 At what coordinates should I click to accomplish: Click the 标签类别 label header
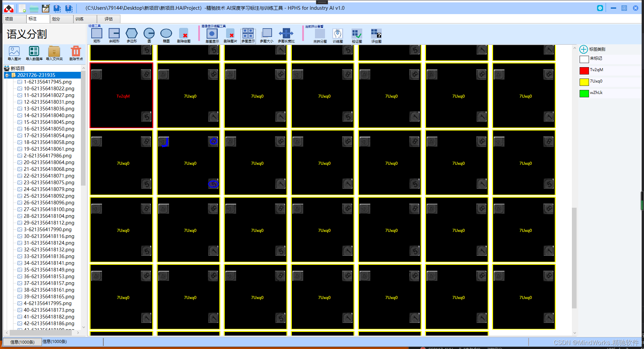pyautogui.click(x=597, y=49)
